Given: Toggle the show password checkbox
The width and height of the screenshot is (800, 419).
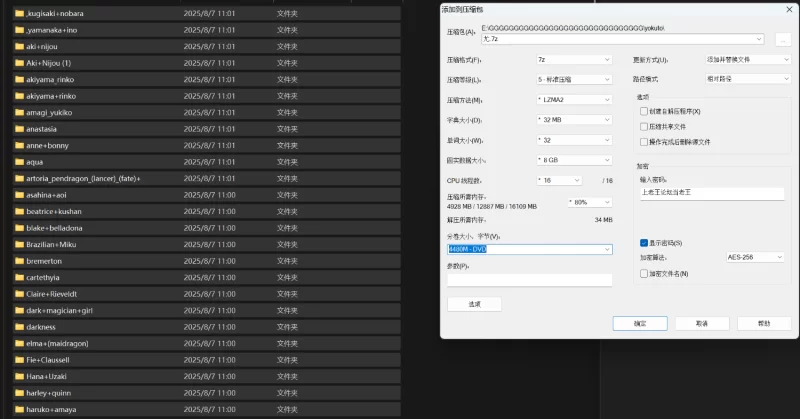Looking at the screenshot, I should point(644,243).
